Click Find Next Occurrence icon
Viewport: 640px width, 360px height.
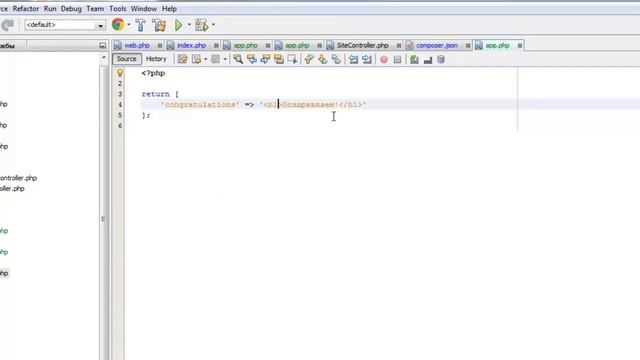coord(265,60)
